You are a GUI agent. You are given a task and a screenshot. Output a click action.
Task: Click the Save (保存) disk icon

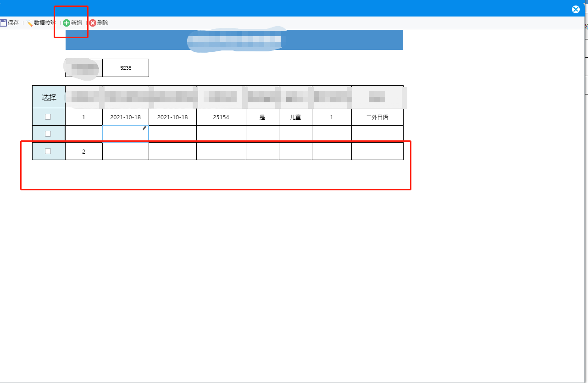coord(3,22)
